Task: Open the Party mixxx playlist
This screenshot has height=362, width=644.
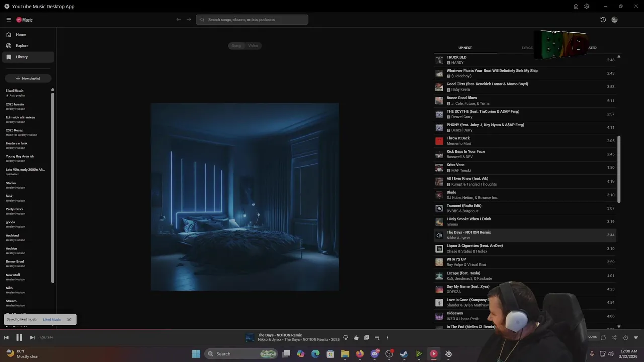Action: 27,211
